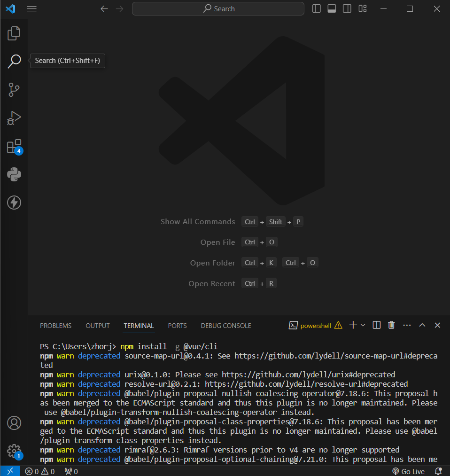Go forward with the right arrow

(x=120, y=9)
